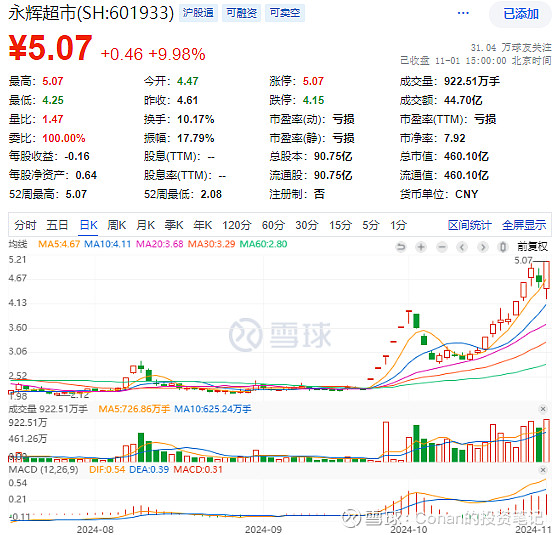Switch to the 分时 chart tab
This screenshot has height=535, width=560.
pos(25,225)
